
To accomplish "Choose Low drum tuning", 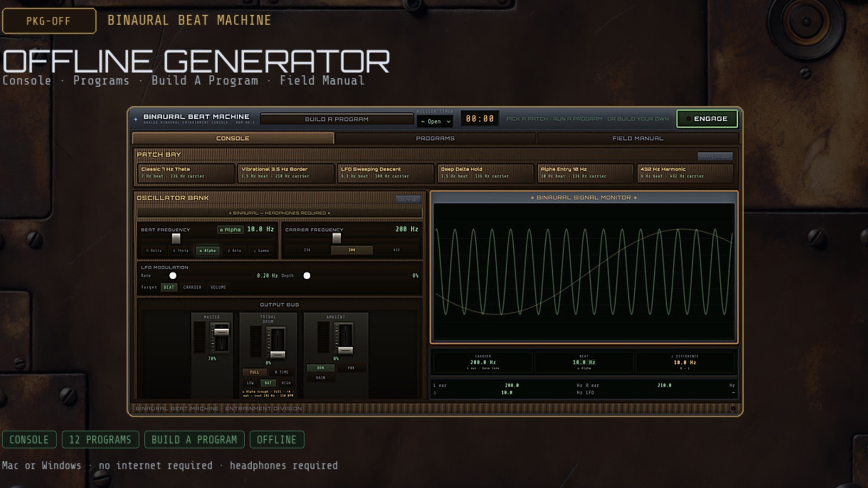I will 250,383.
